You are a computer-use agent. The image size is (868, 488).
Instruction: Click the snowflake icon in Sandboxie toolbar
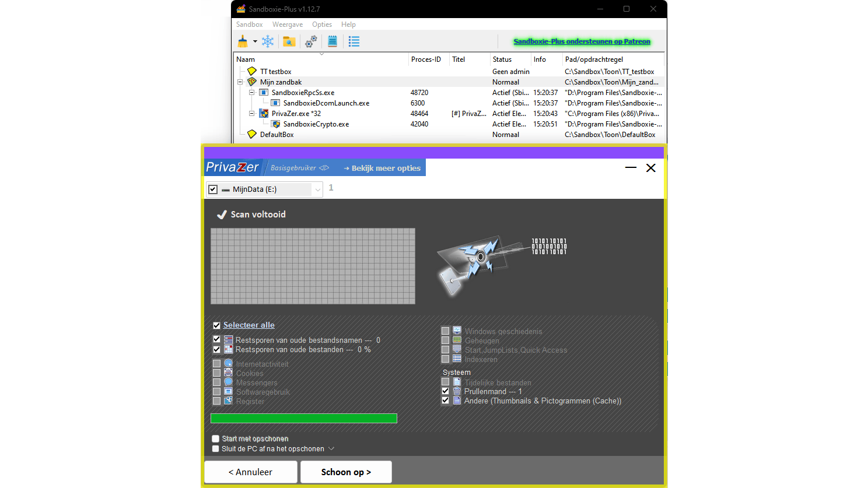[268, 41]
